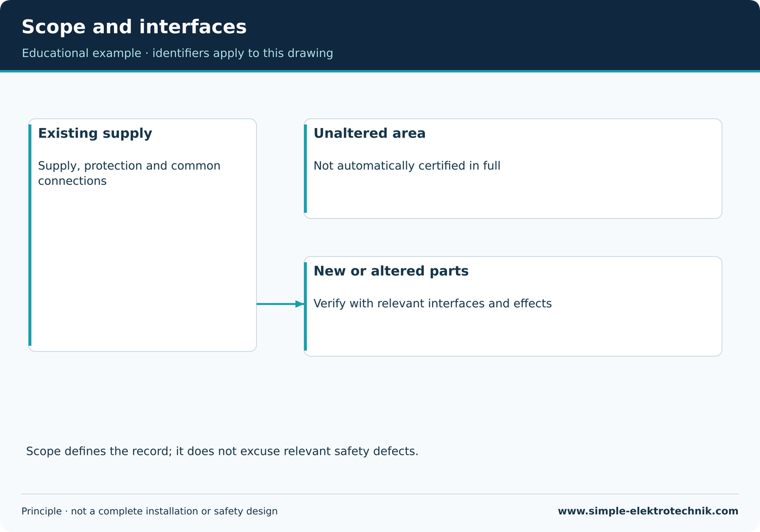760x532 pixels.
Task: Select 'Verify with relevant interfaces and effects' text
Action: [433, 303]
